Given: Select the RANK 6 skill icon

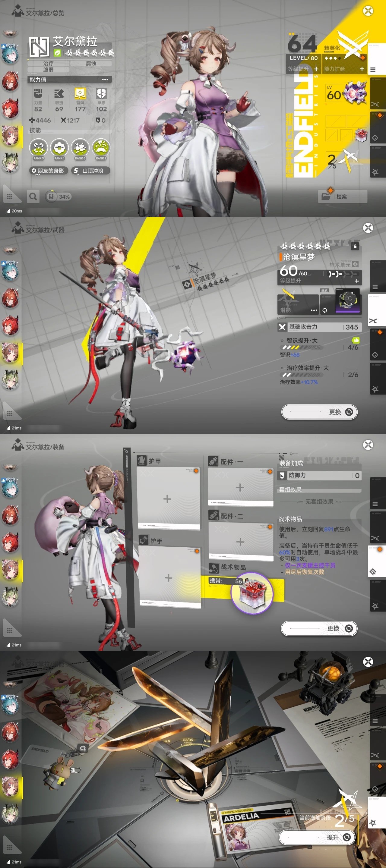Looking at the screenshot, I should [80, 149].
